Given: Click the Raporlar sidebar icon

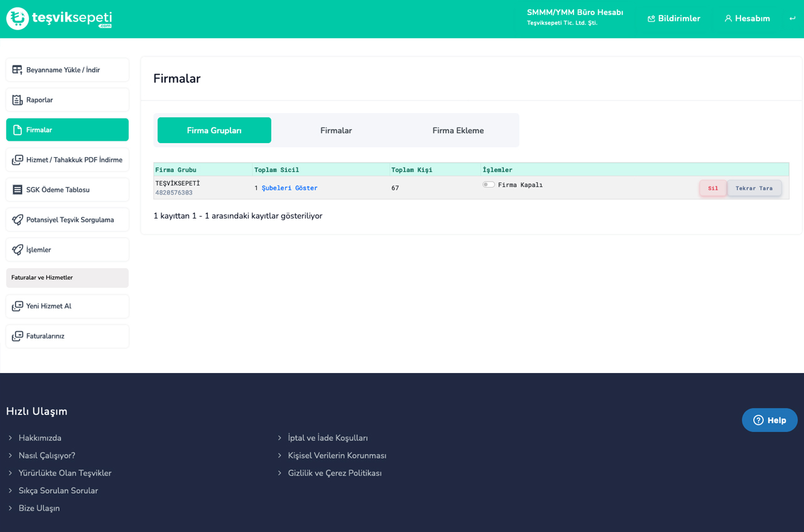Looking at the screenshot, I should pyautogui.click(x=18, y=100).
